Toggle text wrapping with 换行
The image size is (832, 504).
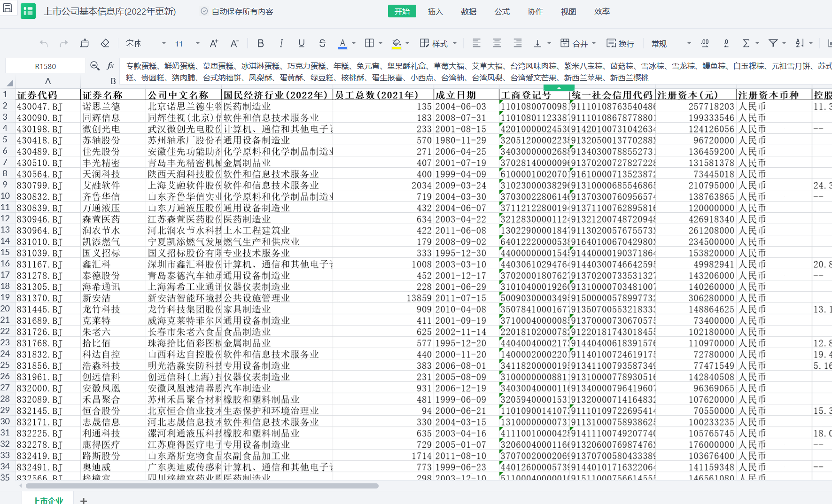pyautogui.click(x=620, y=44)
